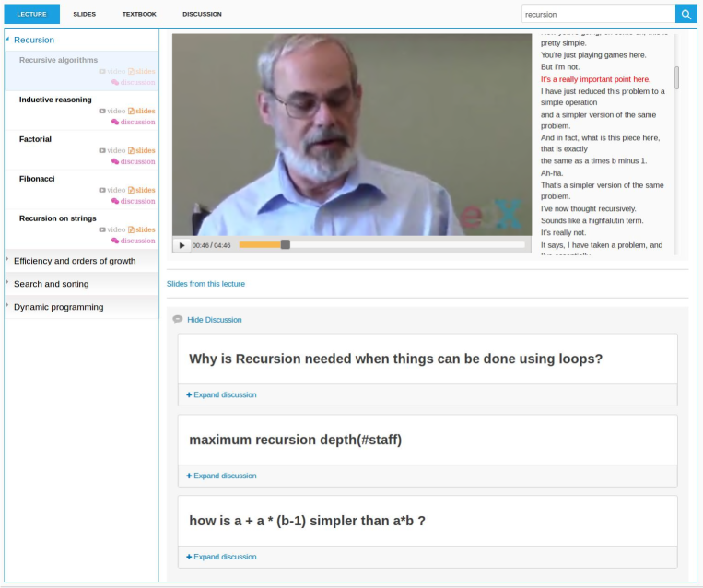703x588 pixels.
Task: Click transcript line 'I've now thought recursively.'
Action: coord(588,208)
